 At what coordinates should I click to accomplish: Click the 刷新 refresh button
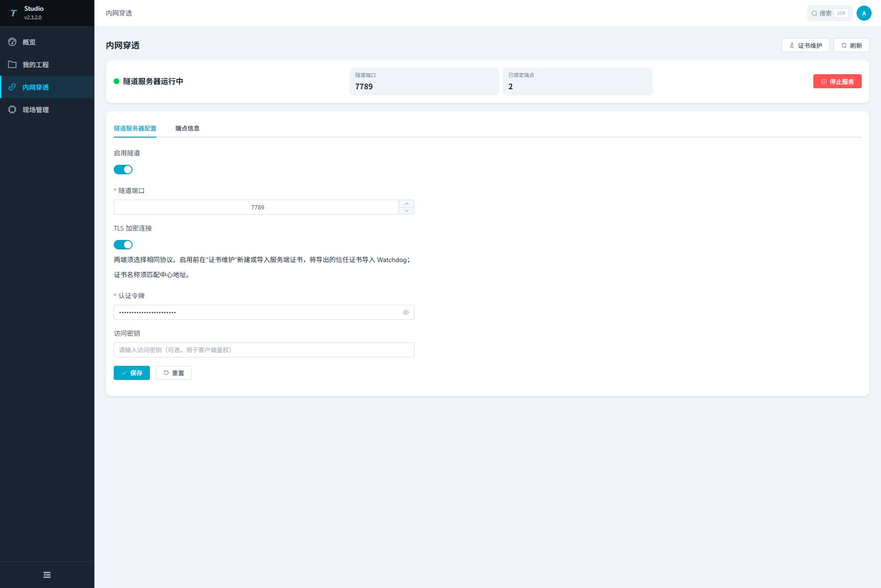851,46
